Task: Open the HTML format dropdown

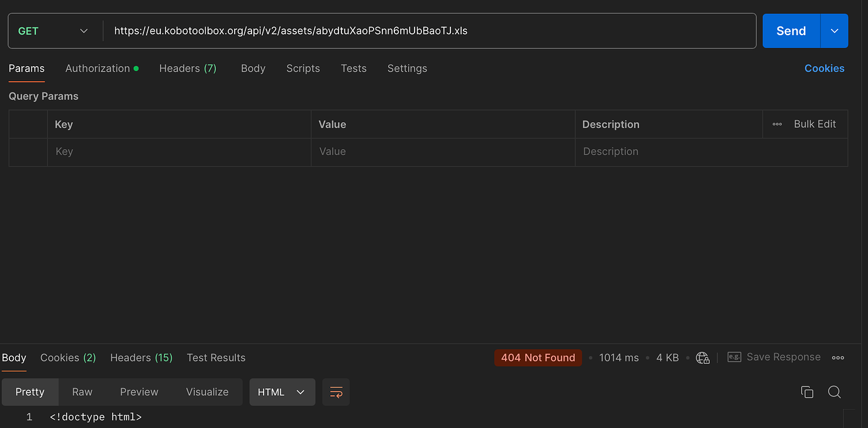Action: 282,391
